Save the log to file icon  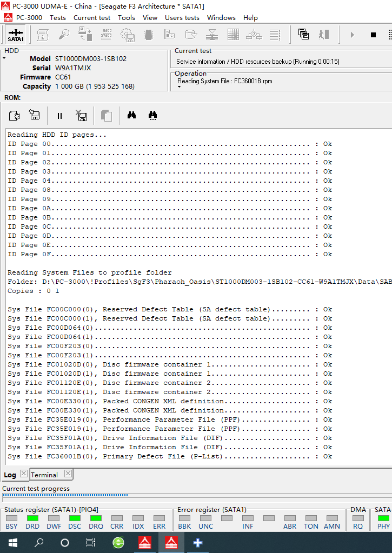pos(34,115)
